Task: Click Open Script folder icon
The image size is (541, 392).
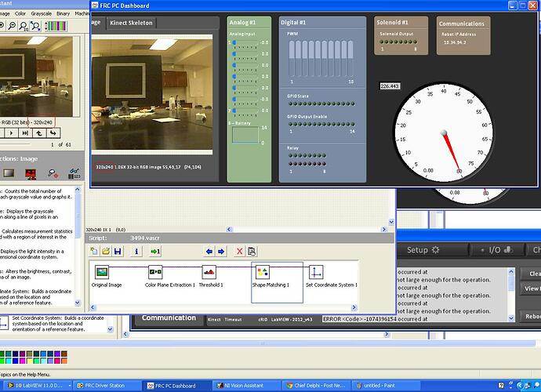Action: (106, 251)
